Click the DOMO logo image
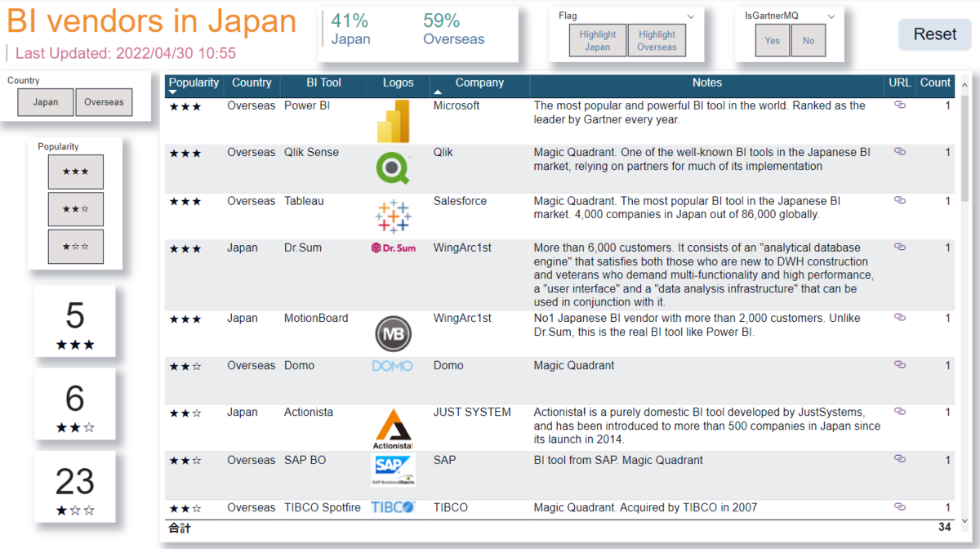The image size is (980, 549). (393, 366)
